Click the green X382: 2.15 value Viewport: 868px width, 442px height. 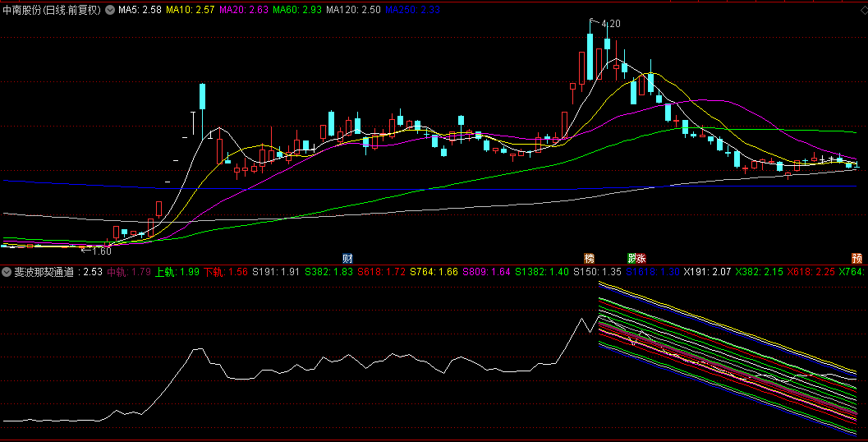tap(760, 272)
